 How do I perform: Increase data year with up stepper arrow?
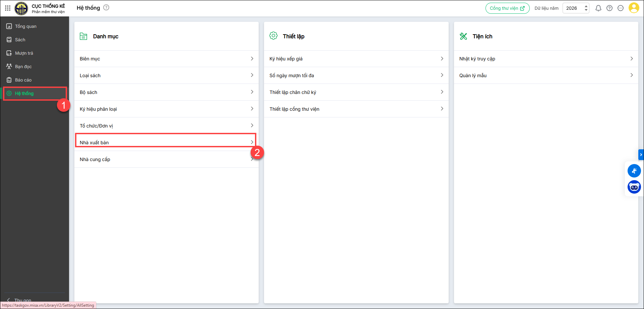pyautogui.click(x=586, y=6)
